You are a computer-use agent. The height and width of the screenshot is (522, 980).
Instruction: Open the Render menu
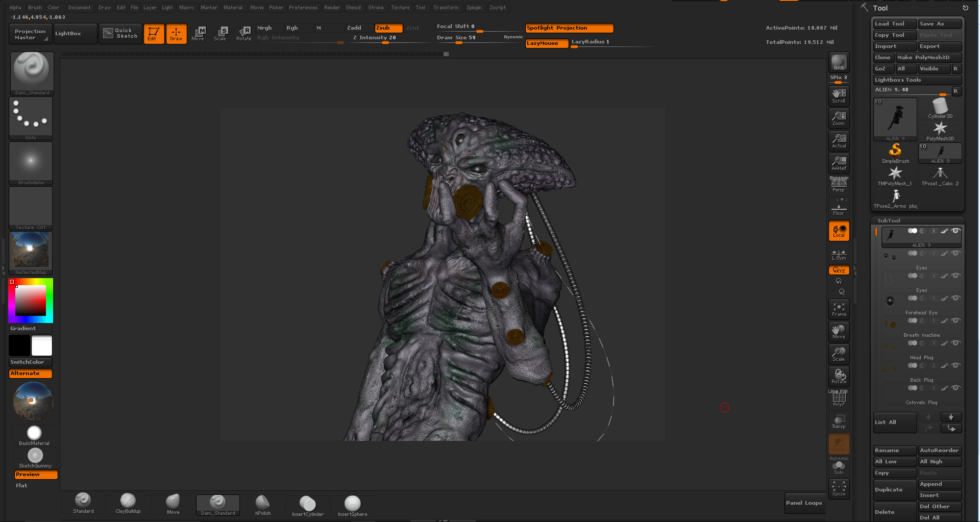coord(332,8)
